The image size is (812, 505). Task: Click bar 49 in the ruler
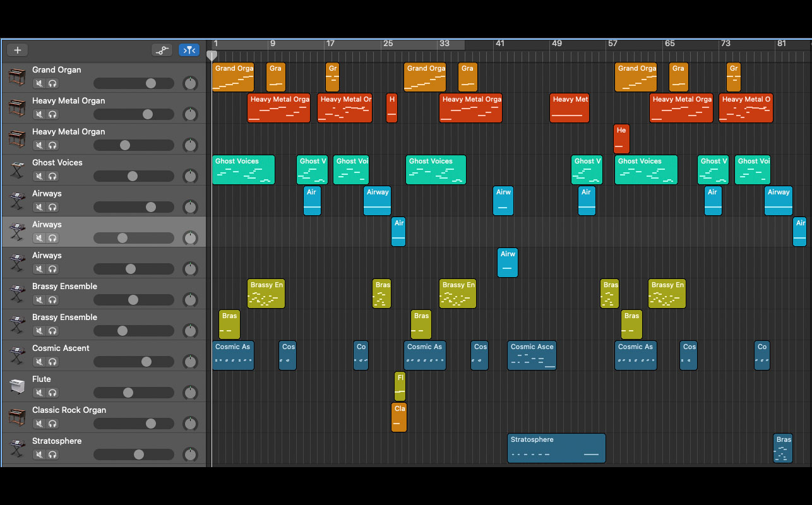click(x=556, y=44)
